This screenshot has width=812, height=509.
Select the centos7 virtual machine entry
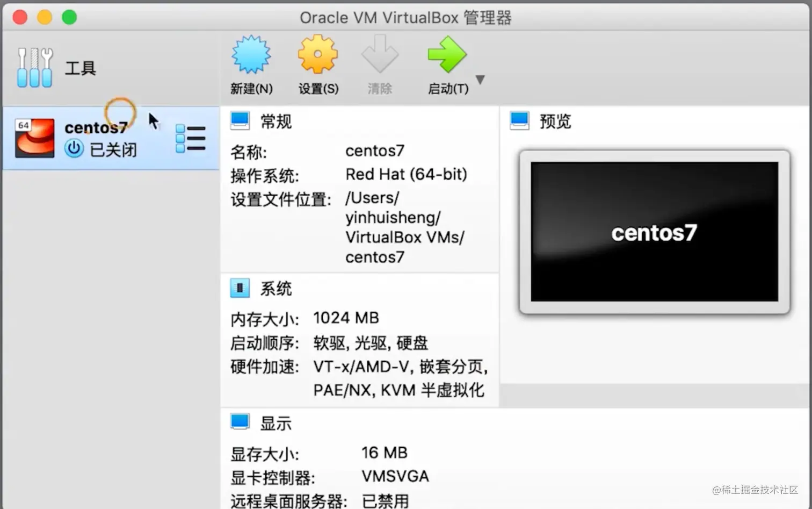click(x=111, y=138)
